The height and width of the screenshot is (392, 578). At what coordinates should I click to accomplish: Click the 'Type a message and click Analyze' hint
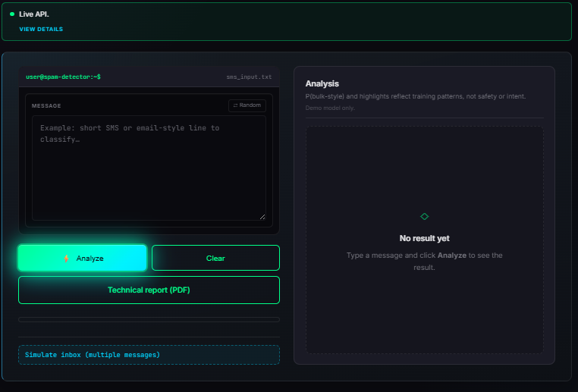pyautogui.click(x=424, y=262)
